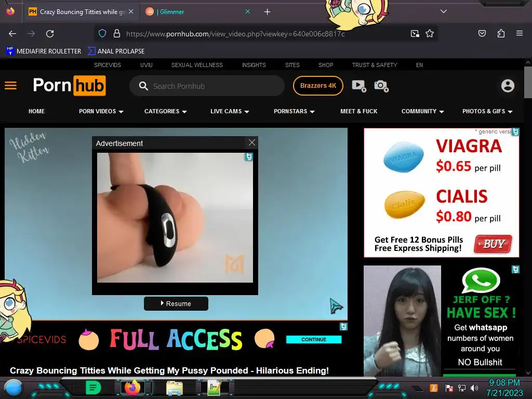Bookmark this page with the star icon
The image size is (532, 399).
(x=430, y=34)
